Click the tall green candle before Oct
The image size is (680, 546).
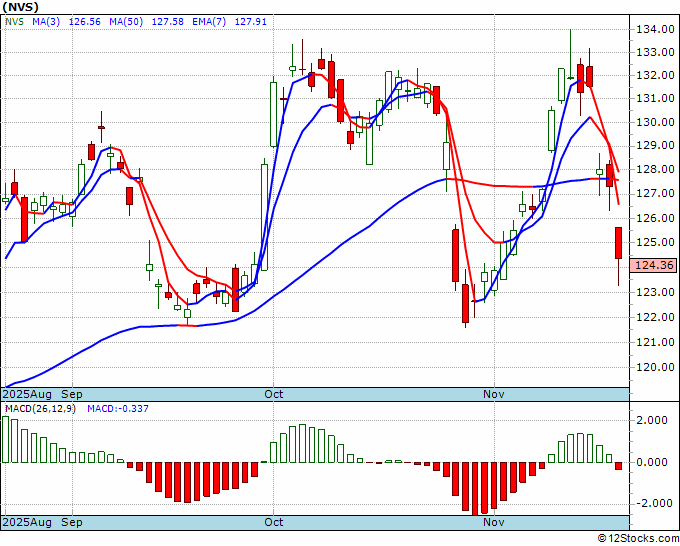[264, 217]
